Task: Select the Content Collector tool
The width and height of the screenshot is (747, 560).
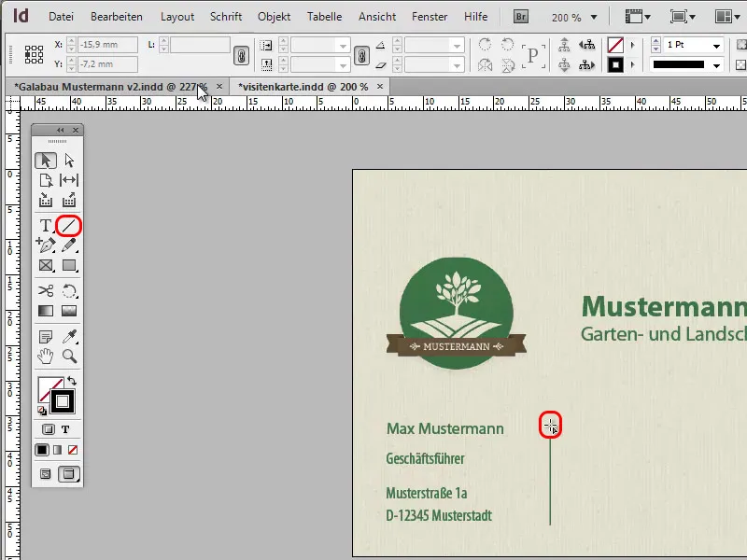Action: 46,200
